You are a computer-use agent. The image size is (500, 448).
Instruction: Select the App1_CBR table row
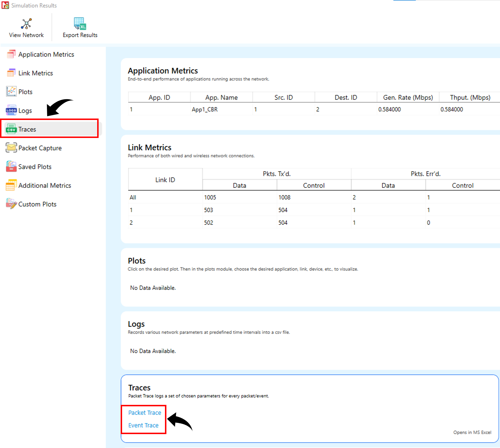(205, 109)
